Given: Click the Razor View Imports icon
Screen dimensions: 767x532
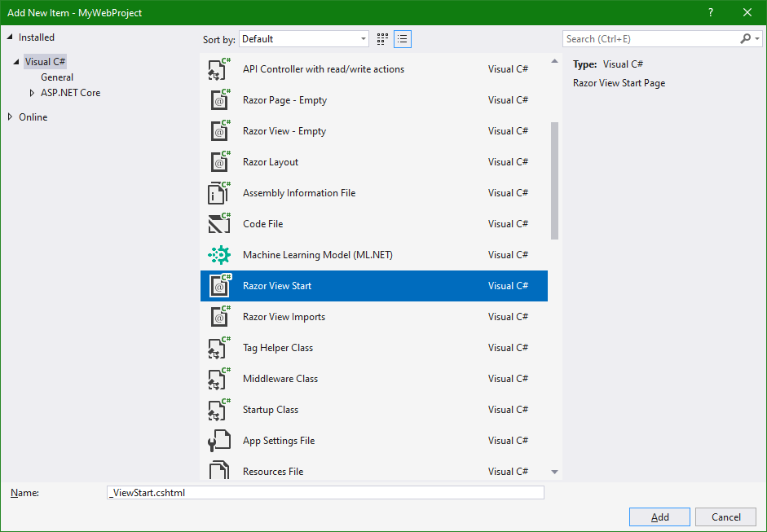Looking at the screenshot, I should click(219, 317).
